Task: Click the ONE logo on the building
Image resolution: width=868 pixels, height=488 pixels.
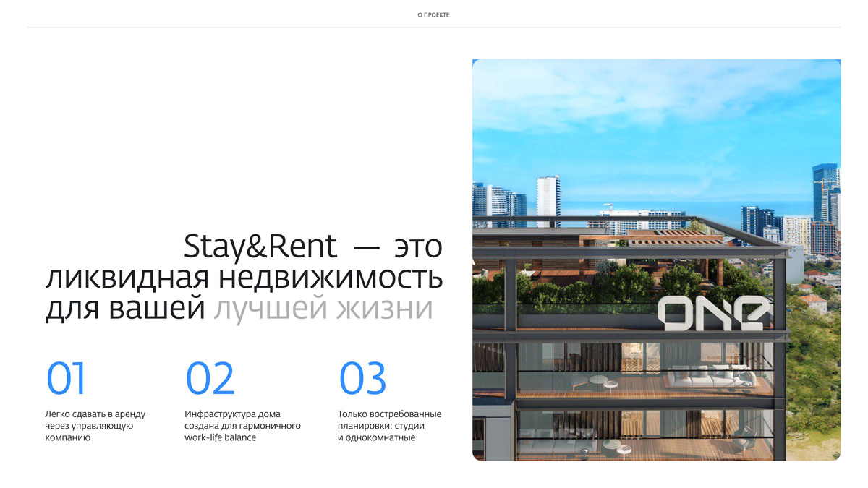Action: coord(715,313)
